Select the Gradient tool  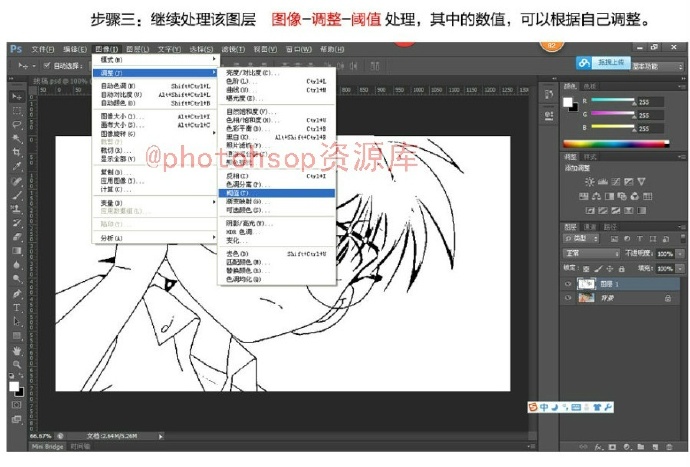click(17, 251)
